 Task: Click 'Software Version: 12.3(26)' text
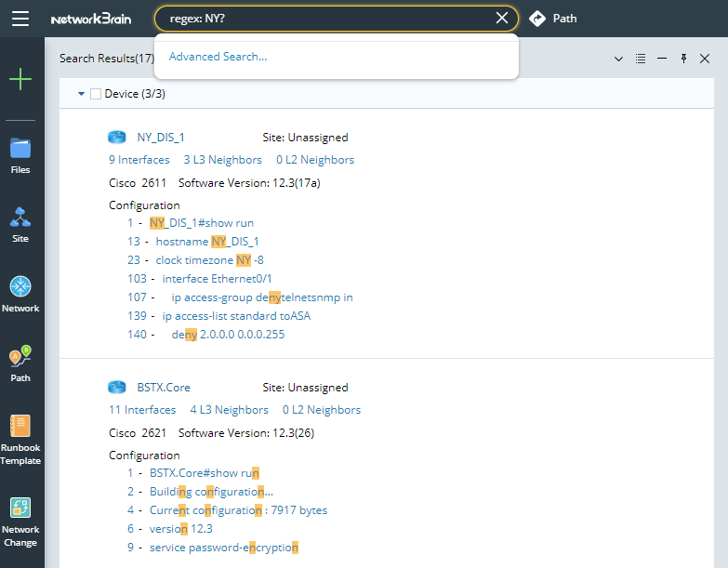tap(246, 433)
